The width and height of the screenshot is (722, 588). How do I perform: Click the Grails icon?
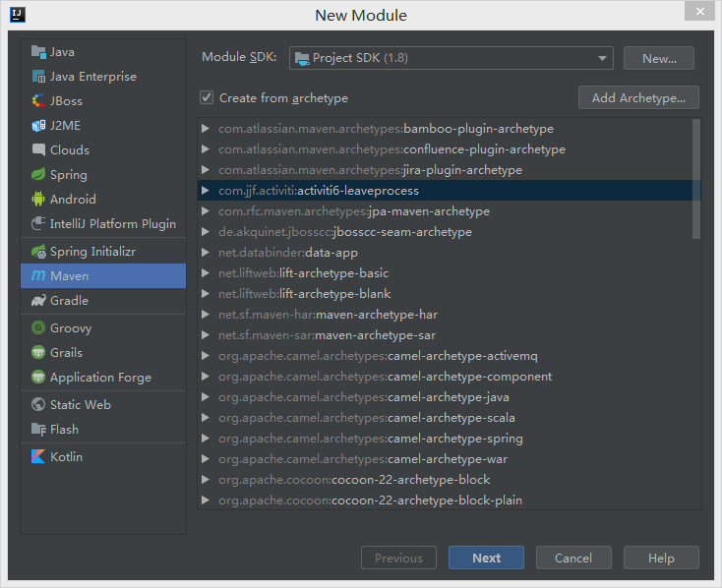[x=38, y=353]
